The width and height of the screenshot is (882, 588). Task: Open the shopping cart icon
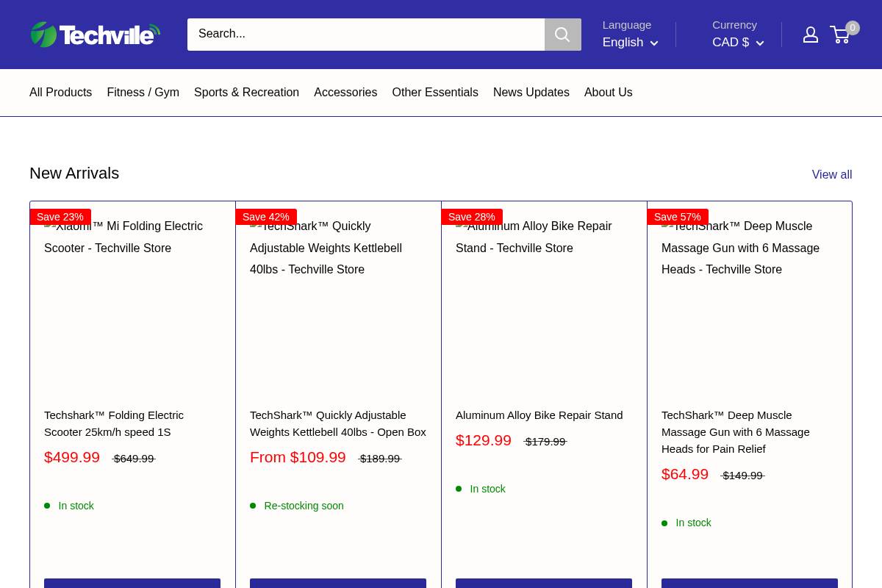840,35
